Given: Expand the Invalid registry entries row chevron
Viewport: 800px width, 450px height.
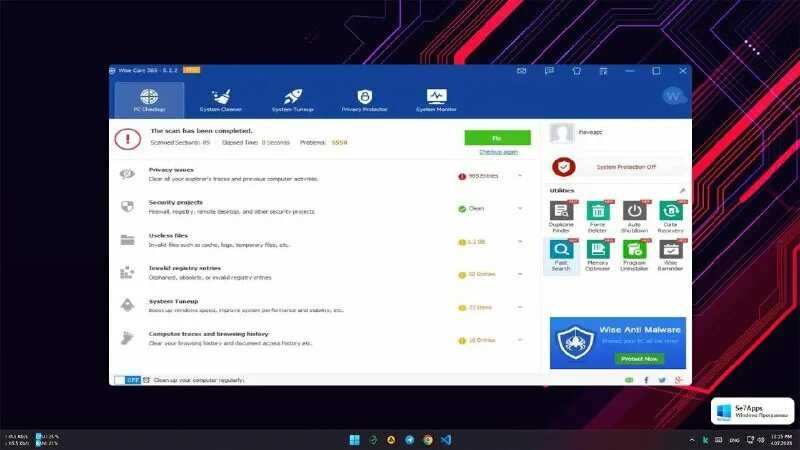Looking at the screenshot, I should [x=520, y=274].
